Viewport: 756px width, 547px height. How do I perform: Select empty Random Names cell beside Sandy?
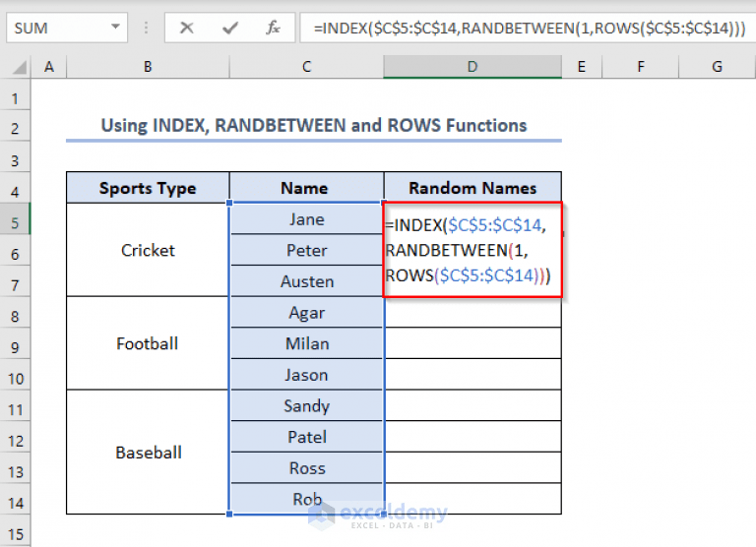pyautogui.click(x=472, y=405)
